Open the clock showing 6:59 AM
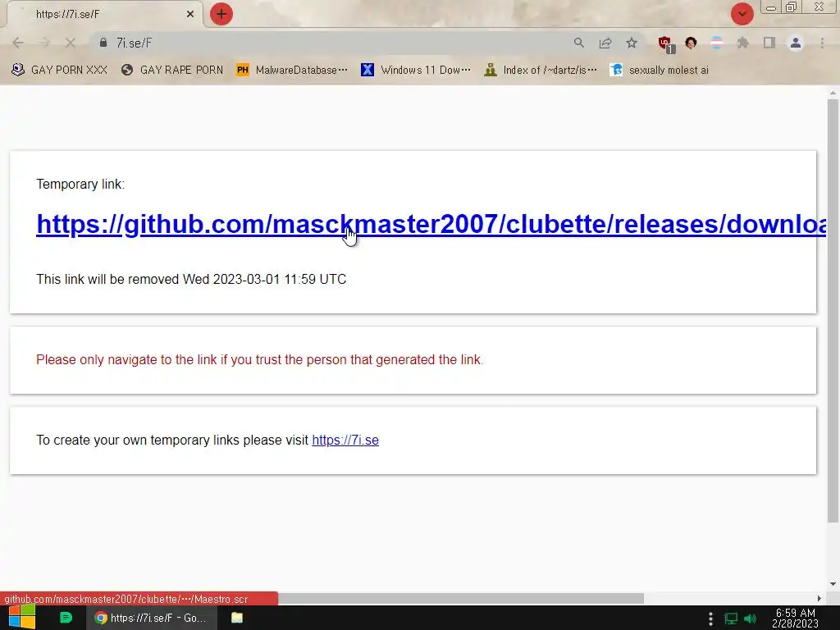 pyautogui.click(x=796, y=619)
